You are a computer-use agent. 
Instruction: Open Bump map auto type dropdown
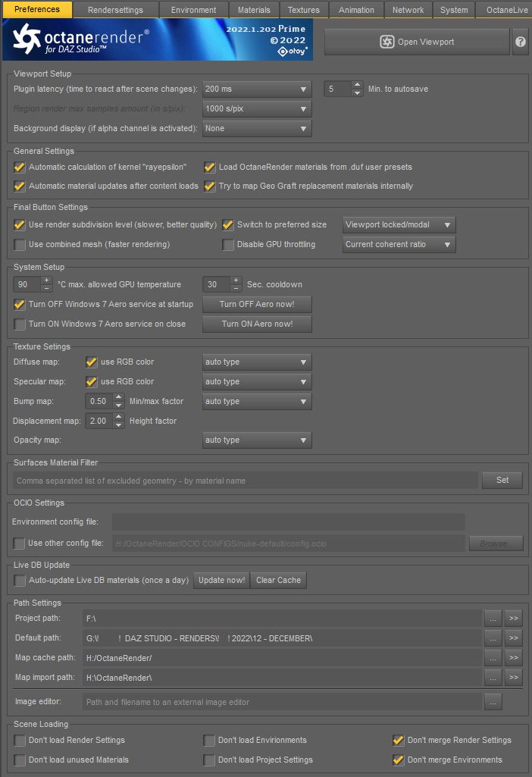click(257, 401)
